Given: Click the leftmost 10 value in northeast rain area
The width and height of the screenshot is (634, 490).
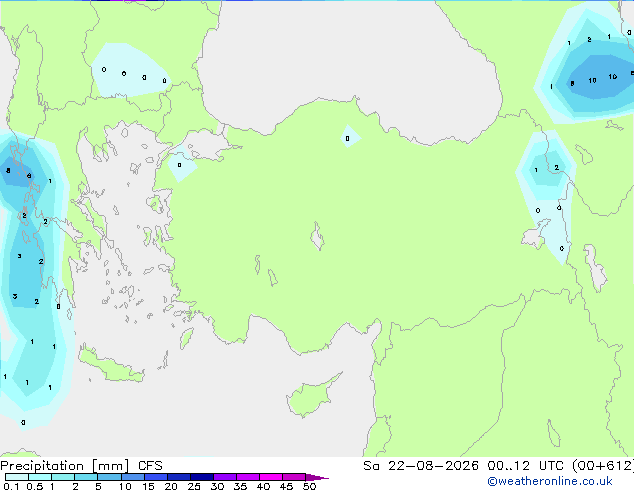Looking at the screenshot, I should click(x=592, y=80).
